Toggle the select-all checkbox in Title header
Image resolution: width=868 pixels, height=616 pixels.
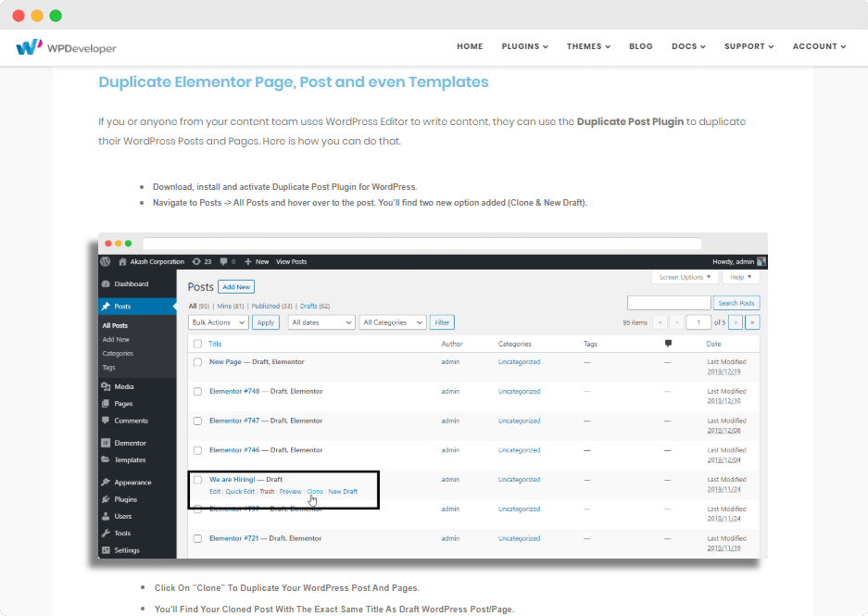pyautogui.click(x=197, y=344)
